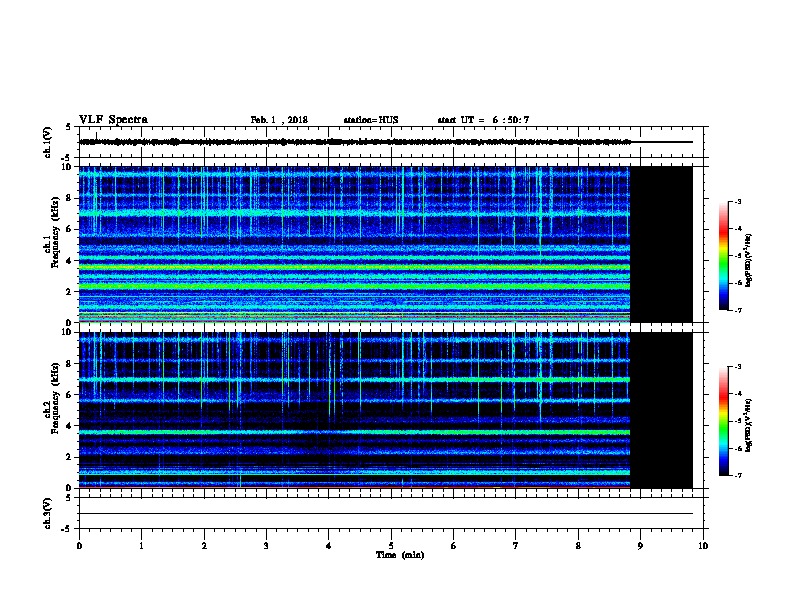792x612 pixels.
Task: Click the time axis tick label "1"
Action: click(x=141, y=545)
